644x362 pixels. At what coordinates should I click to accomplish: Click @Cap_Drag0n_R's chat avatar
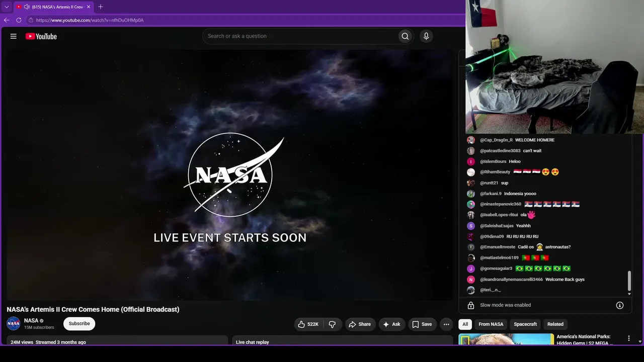point(471,140)
